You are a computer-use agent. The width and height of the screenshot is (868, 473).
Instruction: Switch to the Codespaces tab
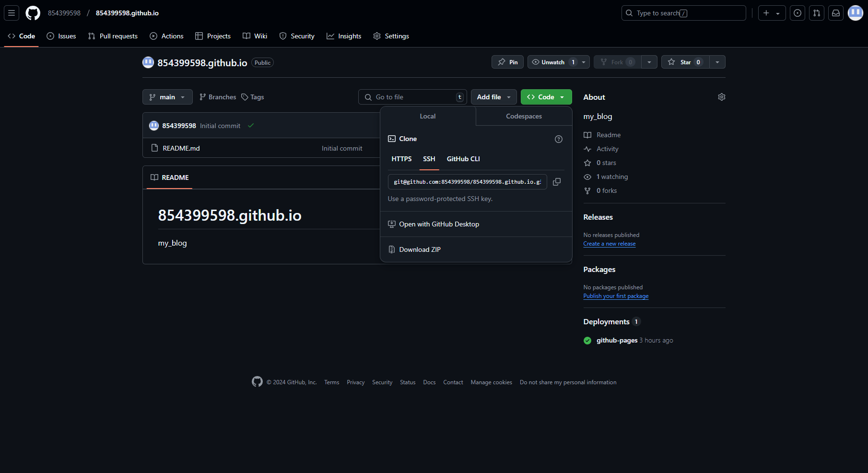[524, 116]
